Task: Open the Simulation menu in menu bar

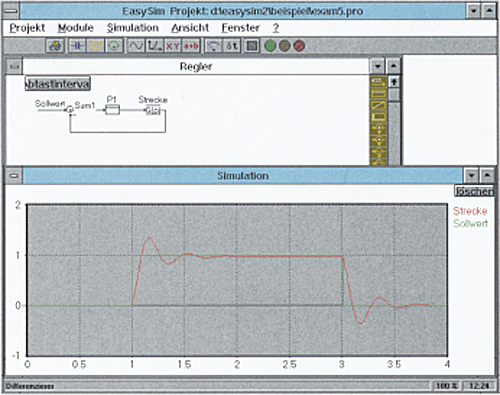Action: pos(133,28)
